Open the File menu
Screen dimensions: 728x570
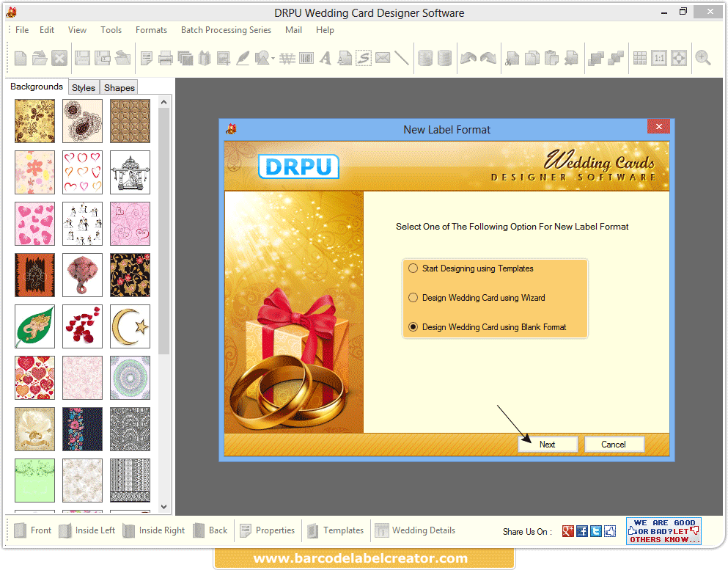pyautogui.click(x=22, y=30)
